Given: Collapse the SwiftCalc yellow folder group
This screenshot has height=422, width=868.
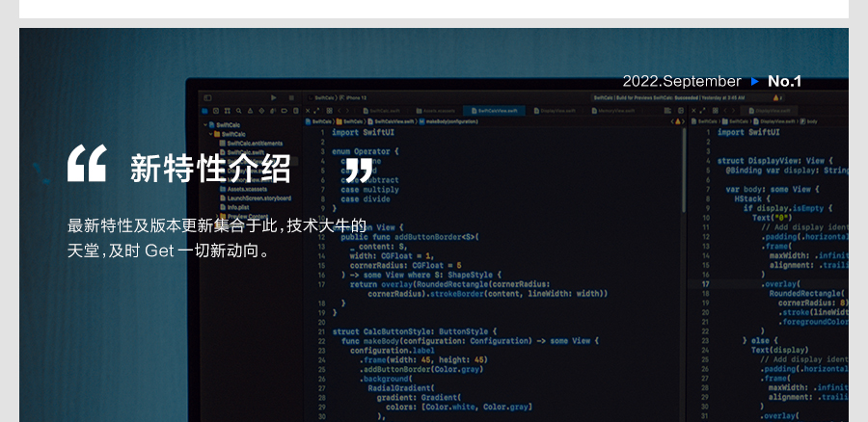Looking at the screenshot, I should point(212,134).
